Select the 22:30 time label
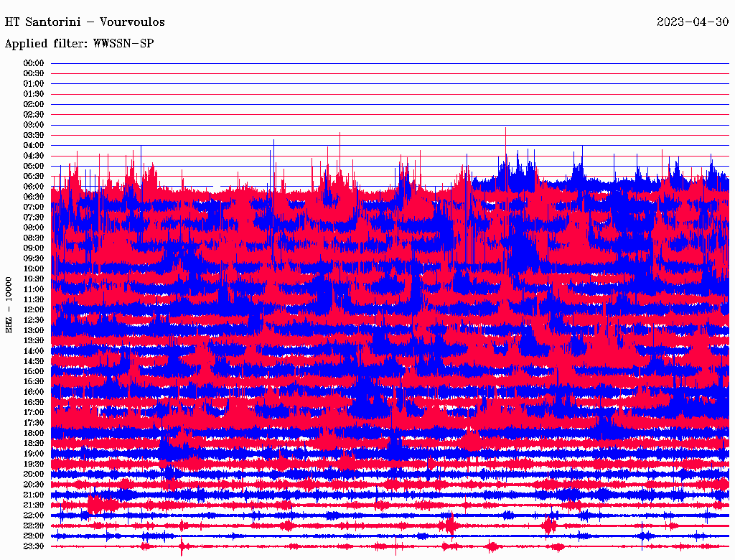735x560 pixels. click(34, 526)
